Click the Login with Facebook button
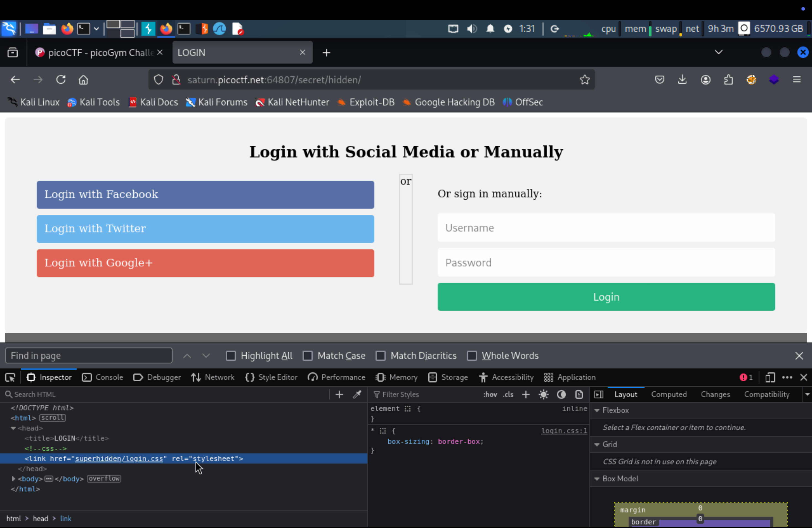Viewport: 812px width, 528px height. [x=205, y=194]
